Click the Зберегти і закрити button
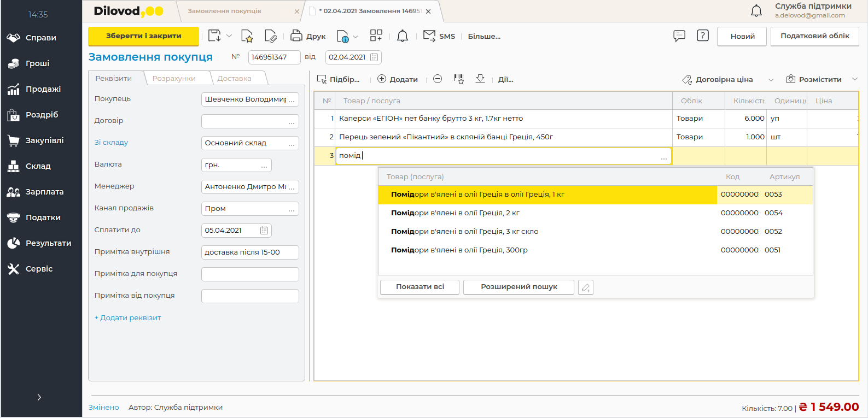Screen dimensions: 868x418 [143, 36]
